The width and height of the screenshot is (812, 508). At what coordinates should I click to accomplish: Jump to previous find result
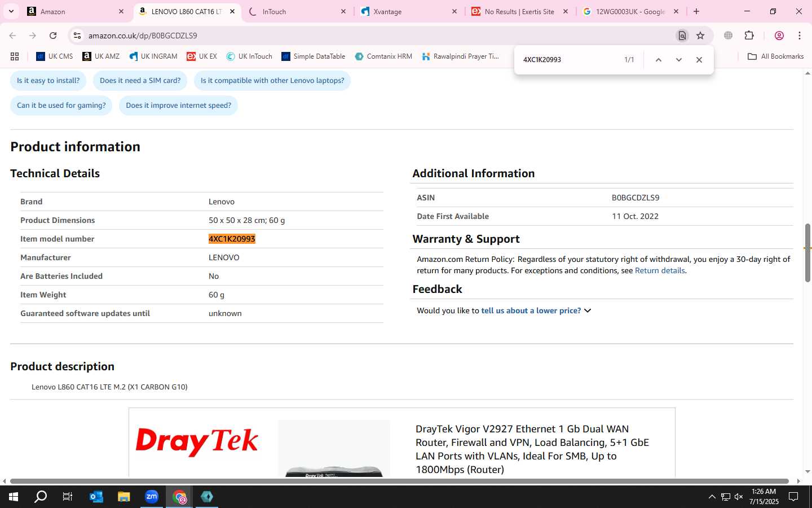pos(658,60)
